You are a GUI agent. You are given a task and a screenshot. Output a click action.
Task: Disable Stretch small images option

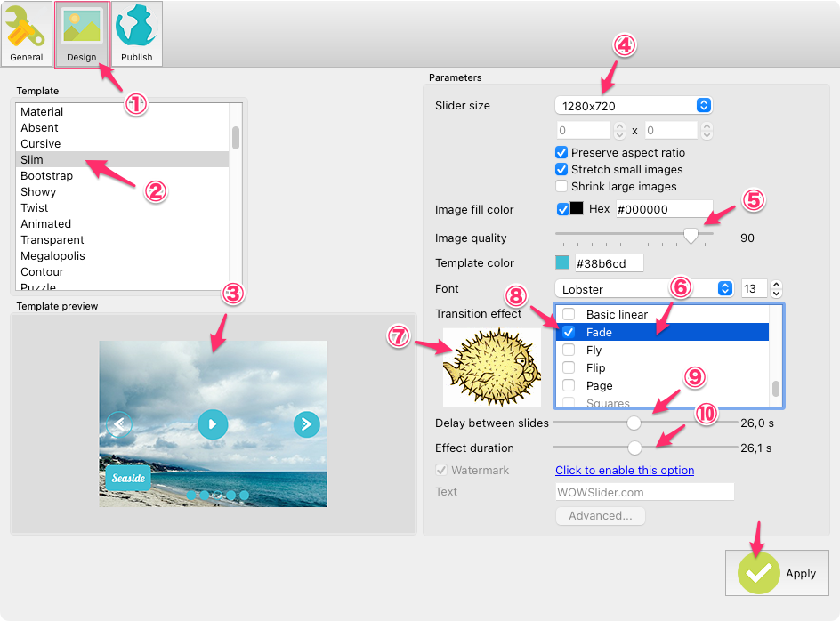pos(561,170)
